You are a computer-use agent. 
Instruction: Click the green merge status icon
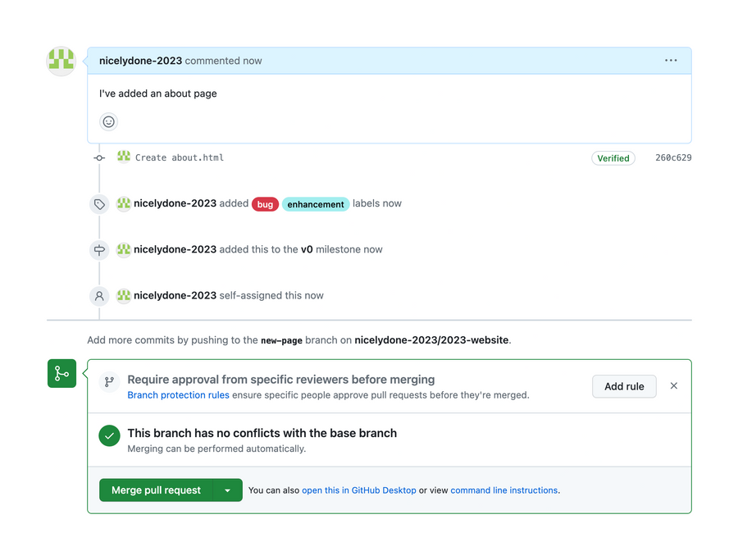61,373
